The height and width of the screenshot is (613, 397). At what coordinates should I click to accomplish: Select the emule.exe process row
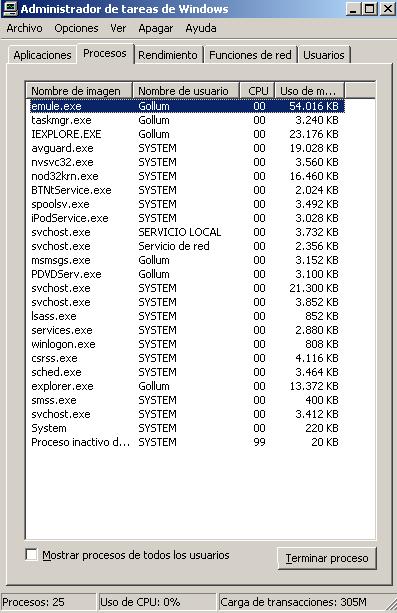pos(187,106)
